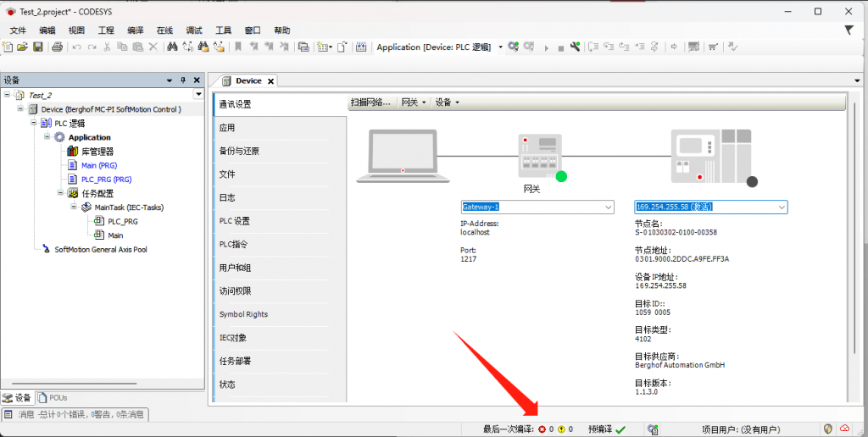Click the Find binoculars icon

tap(172, 47)
